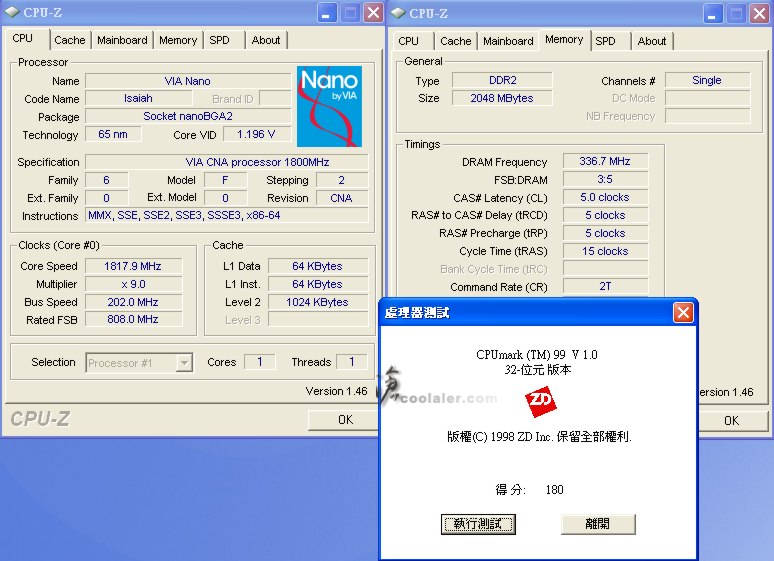Click the empty Level 3 cache field
Screen dimensions: 774x561
pos(318,320)
